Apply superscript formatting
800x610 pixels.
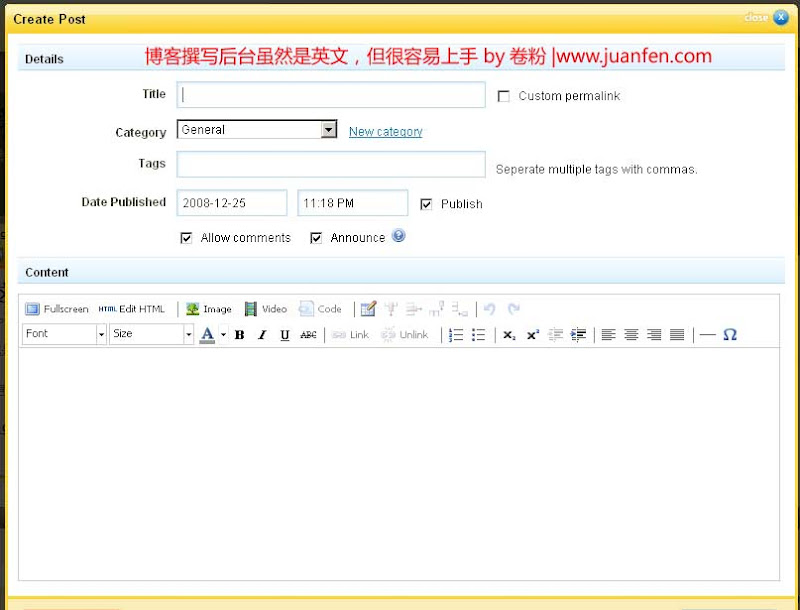tap(533, 335)
